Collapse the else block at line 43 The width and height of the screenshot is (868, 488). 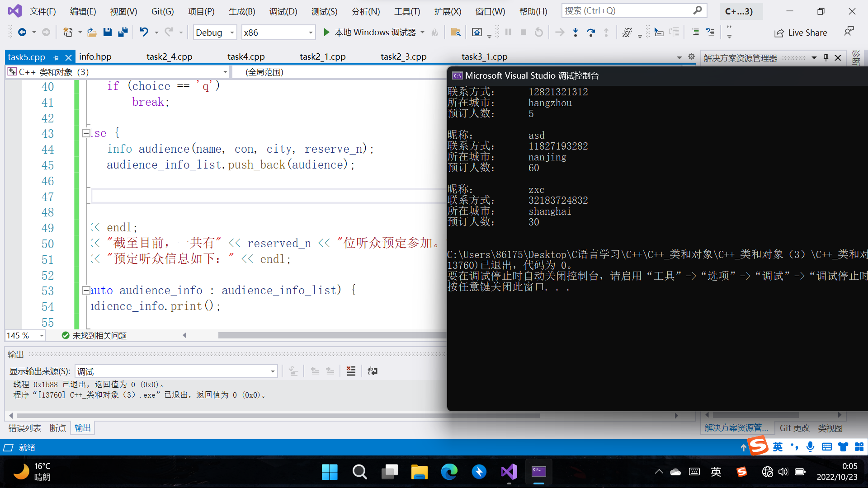[85, 133]
